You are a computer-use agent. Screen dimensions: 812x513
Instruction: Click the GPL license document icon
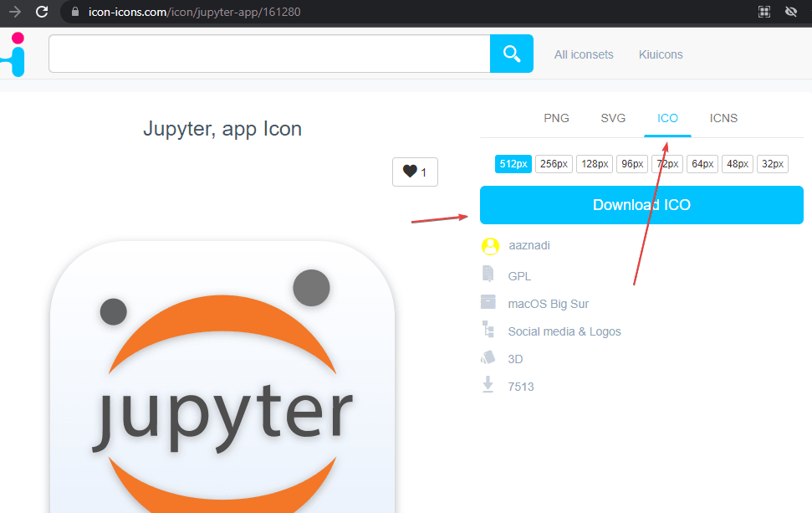pos(489,274)
